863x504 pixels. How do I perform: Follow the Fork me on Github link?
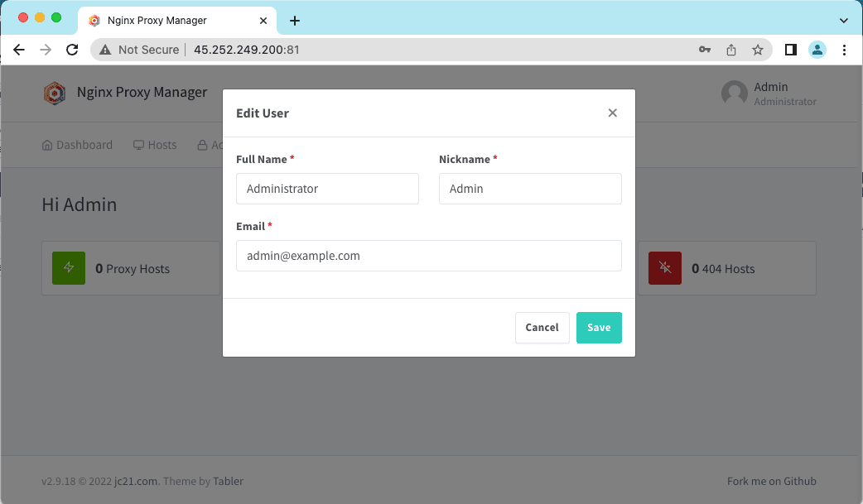click(x=771, y=481)
